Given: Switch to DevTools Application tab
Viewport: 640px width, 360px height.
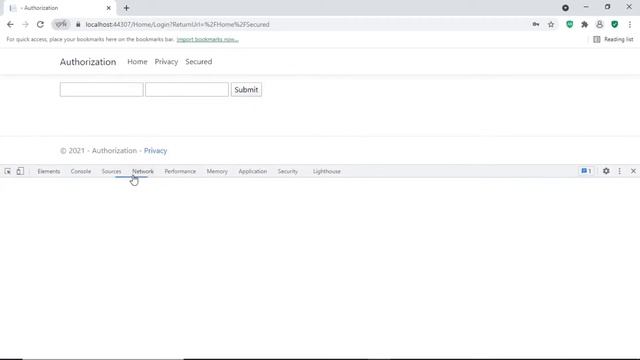Looking at the screenshot, I should pyautogui.click(x=253, y=171).
